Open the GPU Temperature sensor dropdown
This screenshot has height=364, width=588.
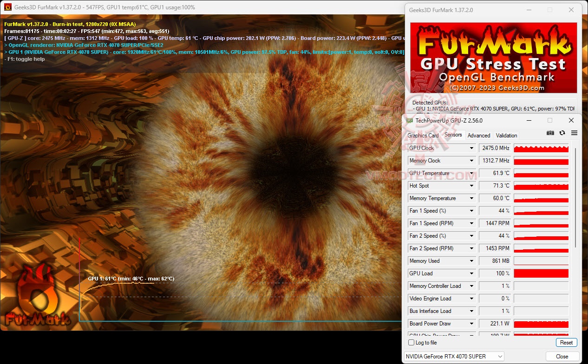pos(472,173)
